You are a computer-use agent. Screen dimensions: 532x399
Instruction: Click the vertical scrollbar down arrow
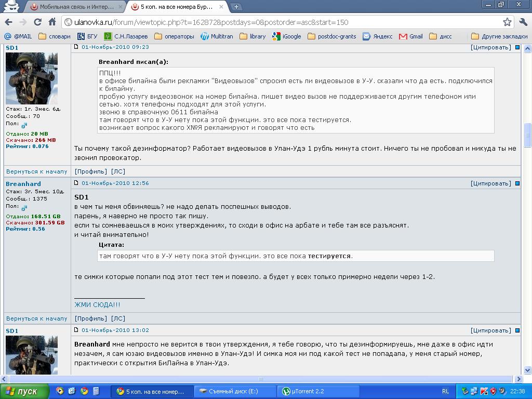click(x=528, y=370)
